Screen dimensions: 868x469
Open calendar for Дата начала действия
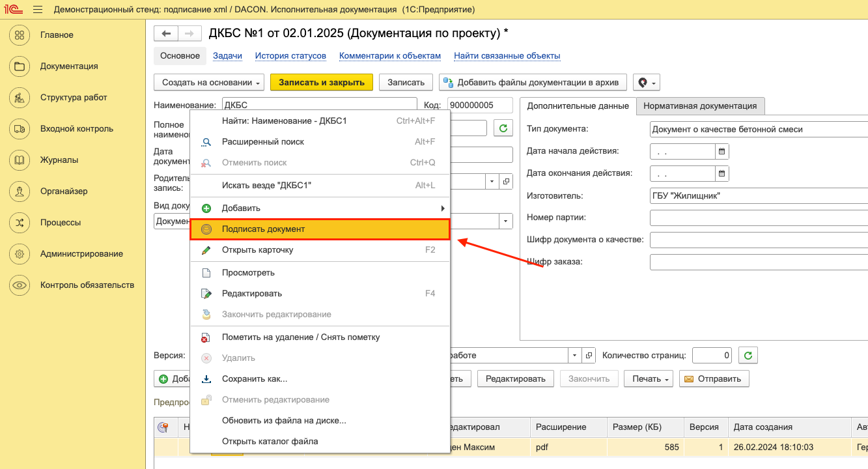pos(721,151)
